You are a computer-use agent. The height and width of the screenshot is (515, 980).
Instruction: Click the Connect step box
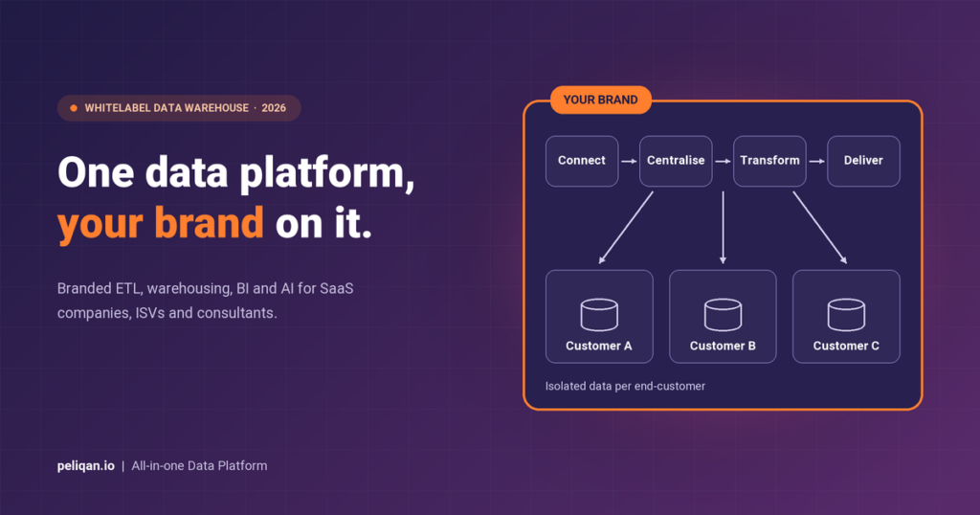point(582,161)
